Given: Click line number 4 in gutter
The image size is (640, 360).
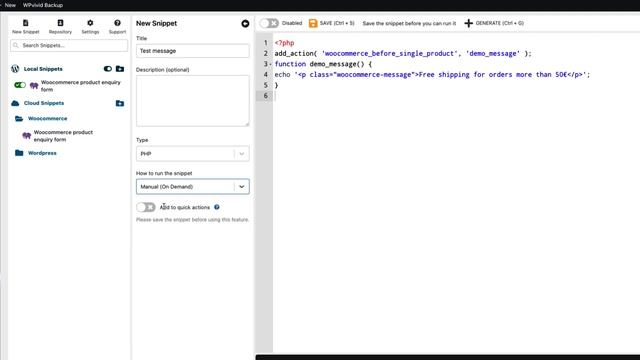Looking at the screenshot, I should [x=265, y=75].
